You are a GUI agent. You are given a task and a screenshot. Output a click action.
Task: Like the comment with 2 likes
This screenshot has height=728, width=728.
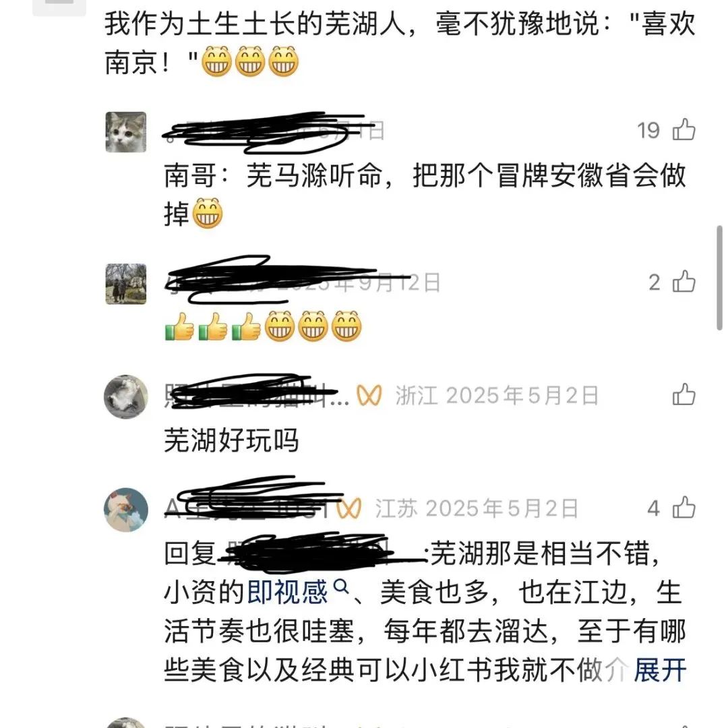684,281
